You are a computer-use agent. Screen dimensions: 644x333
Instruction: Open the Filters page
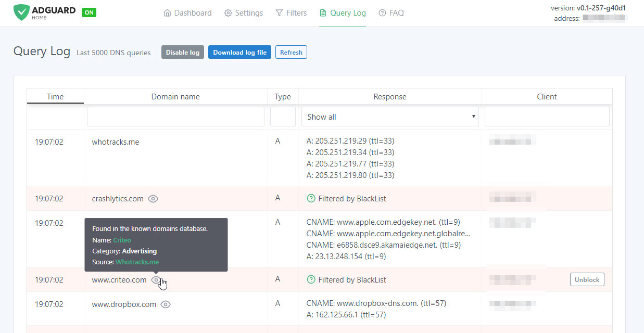point(291,13)
